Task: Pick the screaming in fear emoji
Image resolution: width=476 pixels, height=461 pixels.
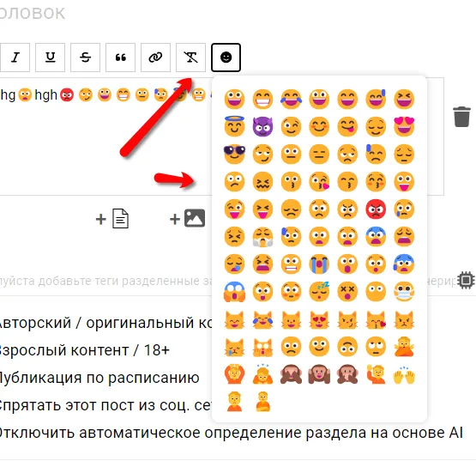Action: click(x=234, y=291)
